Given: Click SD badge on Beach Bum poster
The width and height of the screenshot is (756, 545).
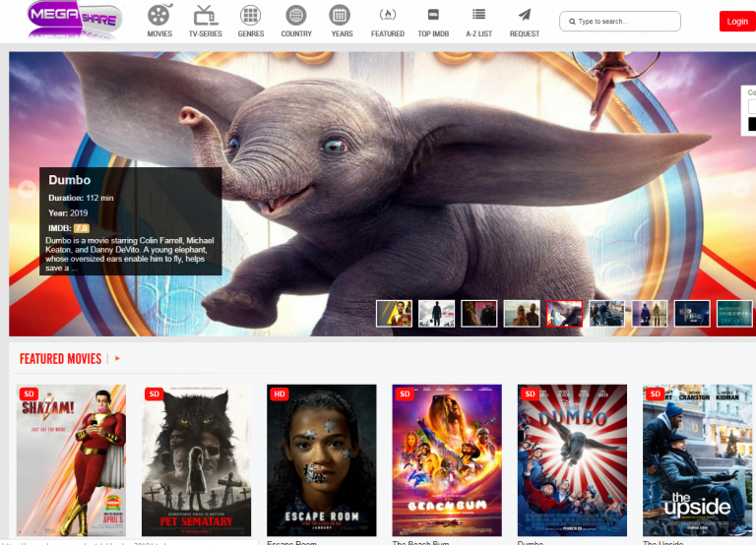Looking at the screenshot, I should point(405,394).
